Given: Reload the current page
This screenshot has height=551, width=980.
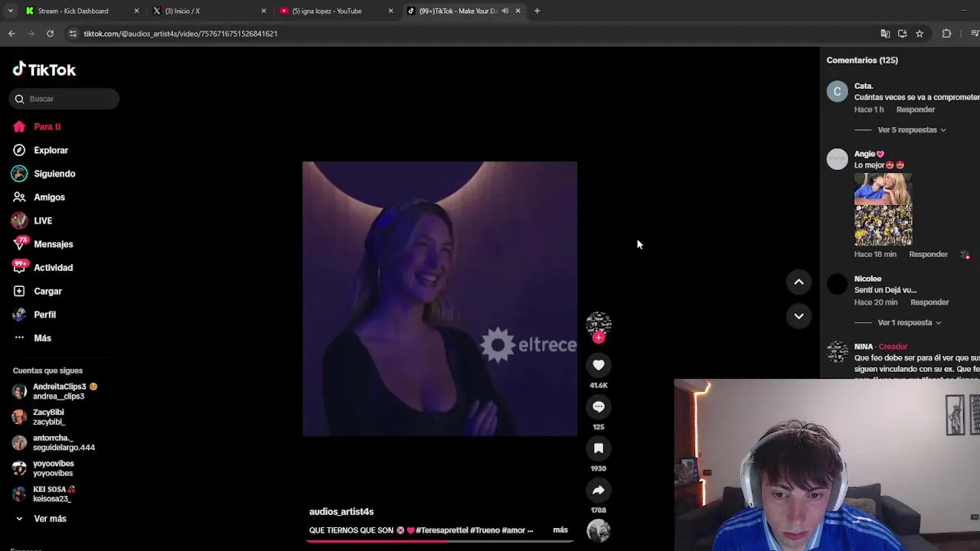Looking at the screenshot, I should [x=50, y=34].
